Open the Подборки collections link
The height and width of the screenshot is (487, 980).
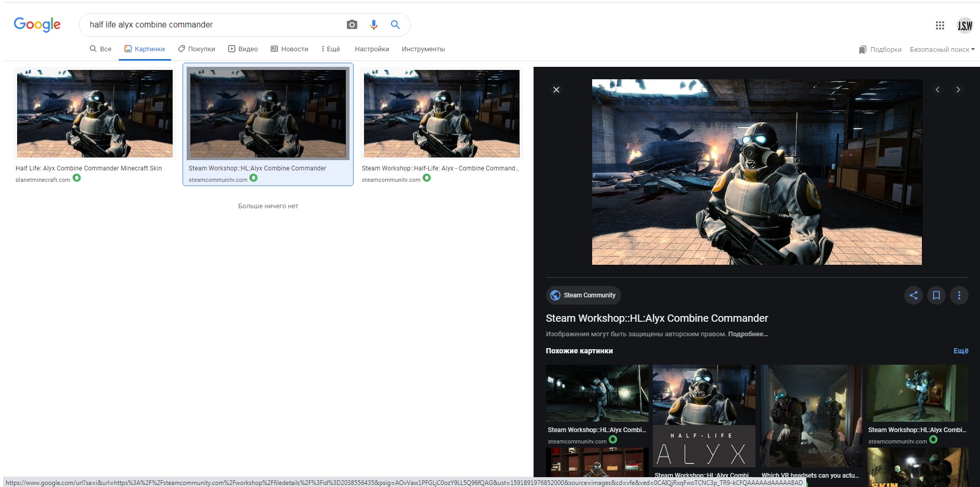[880, 50]
